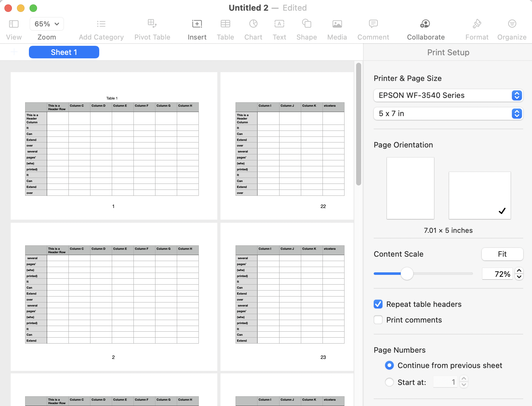Select Continue from previous sheet radio button

tap(389, 365)
